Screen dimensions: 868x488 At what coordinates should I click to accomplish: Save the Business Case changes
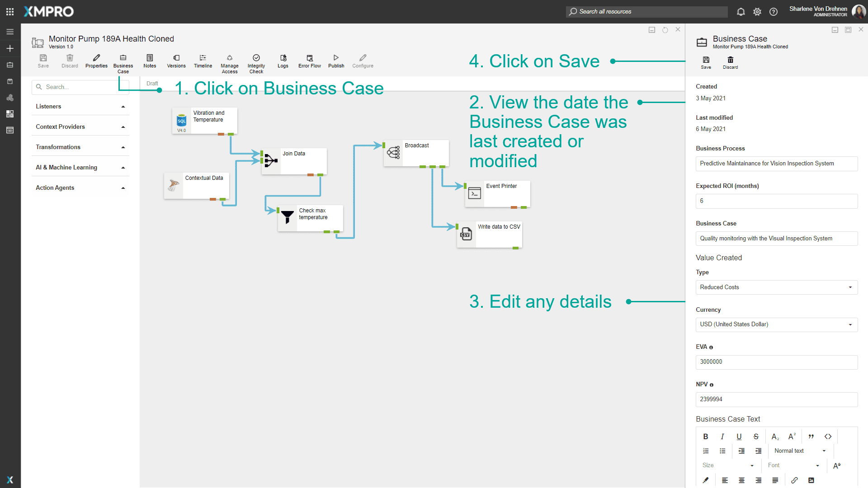706,62
